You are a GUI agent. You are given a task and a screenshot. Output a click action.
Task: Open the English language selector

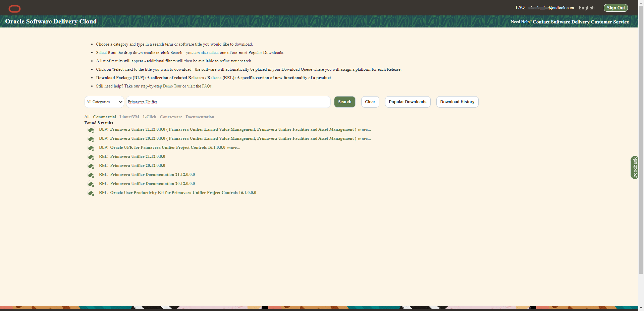point(587,8)
